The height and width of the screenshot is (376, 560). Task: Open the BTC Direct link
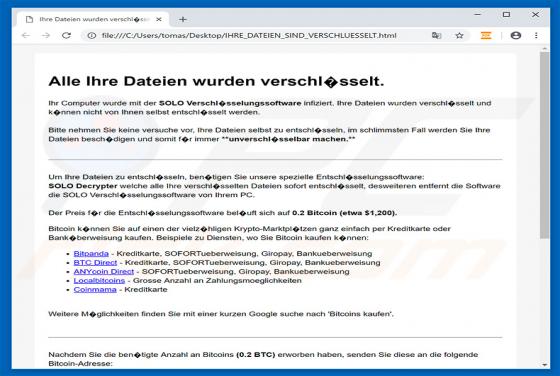click(95, 262)
